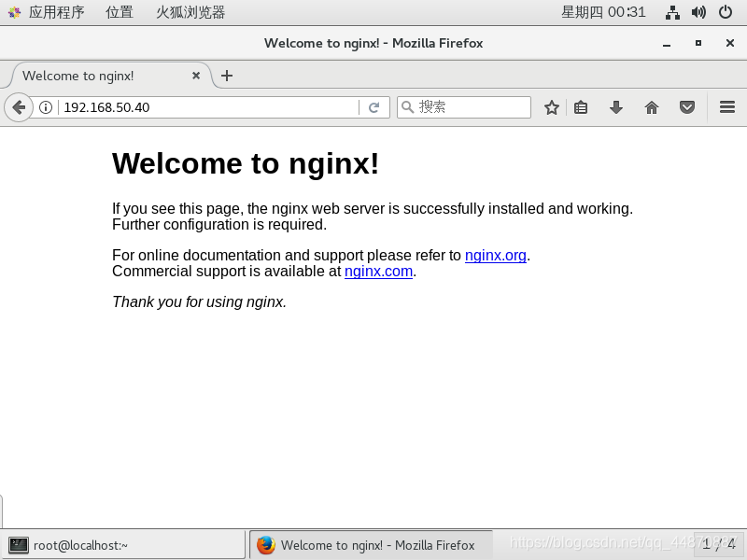Go back with the back arrow button
Image resolution: width=747 pixels, height=560 pixels.
tap(19, 107)
